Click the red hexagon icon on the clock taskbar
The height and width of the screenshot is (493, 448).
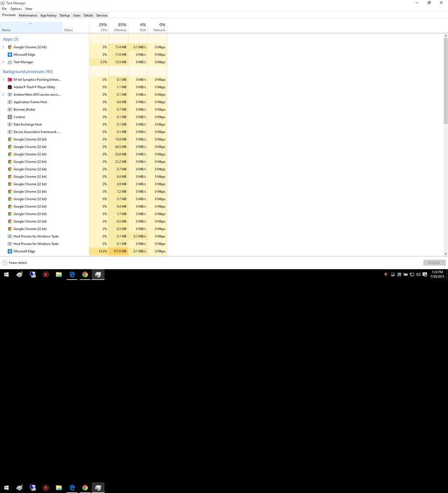click(x=46, y=274)
